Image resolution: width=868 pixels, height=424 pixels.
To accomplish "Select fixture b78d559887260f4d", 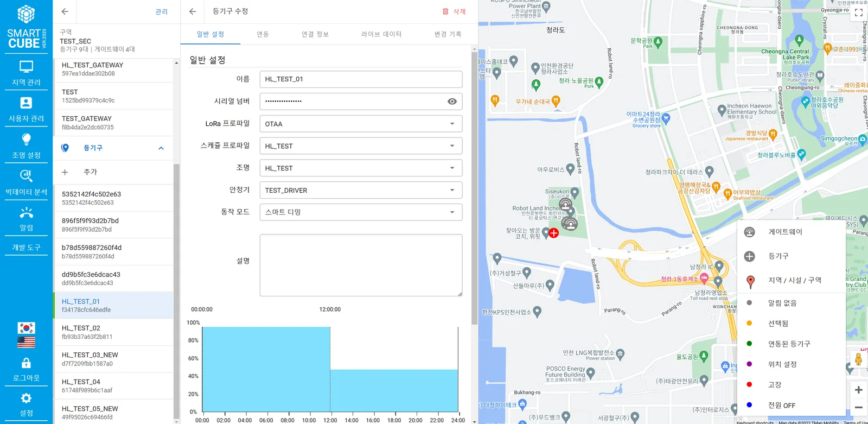I will pyautogui.click(x=113, y=252).
